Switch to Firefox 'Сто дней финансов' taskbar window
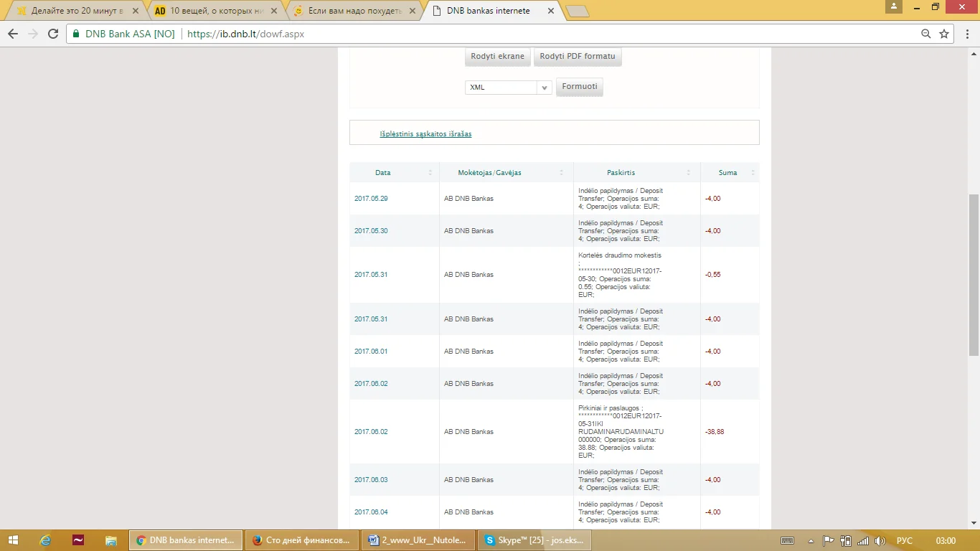 301,540
